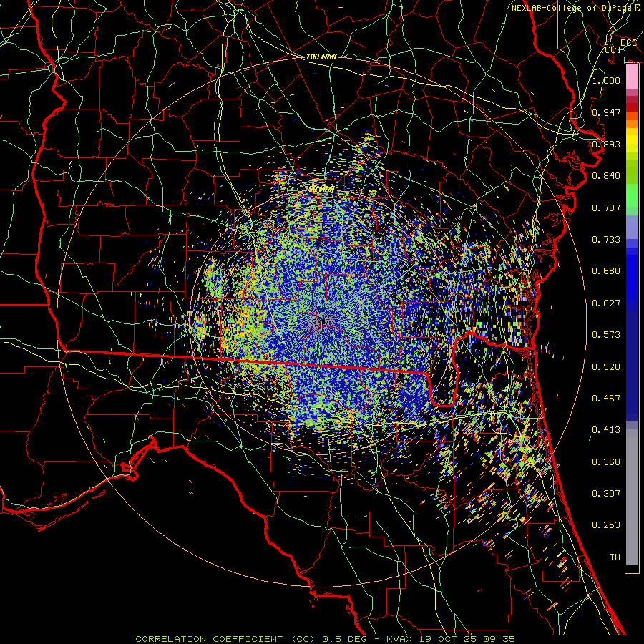Click the 0.840 scale label
Image resolution: width=644 pixels, height=644 pixels.
[606, 176]
